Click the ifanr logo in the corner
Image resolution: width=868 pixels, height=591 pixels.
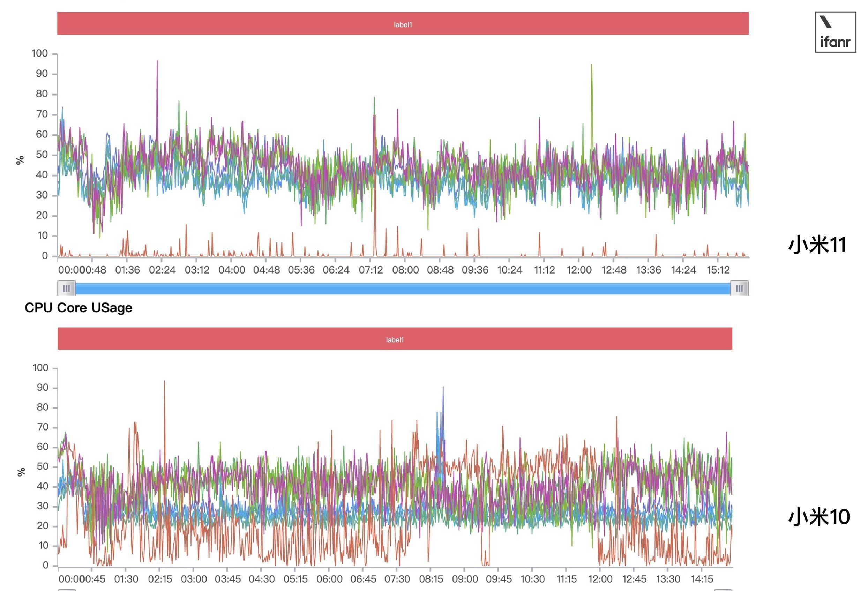coord(836,32)
